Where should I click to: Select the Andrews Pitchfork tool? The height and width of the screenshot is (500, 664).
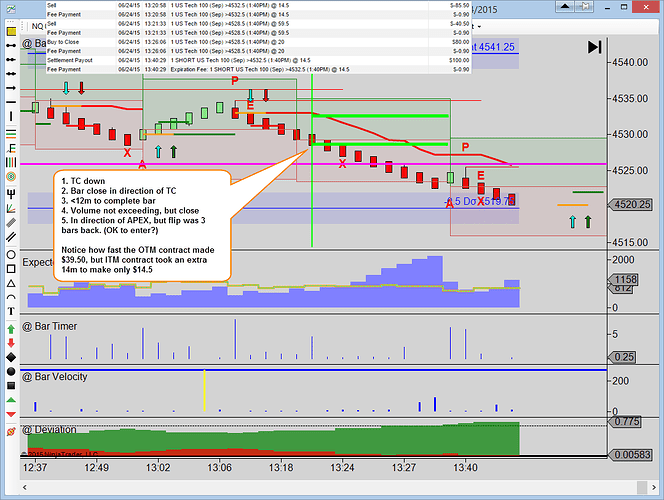click(x=11, y=194)
